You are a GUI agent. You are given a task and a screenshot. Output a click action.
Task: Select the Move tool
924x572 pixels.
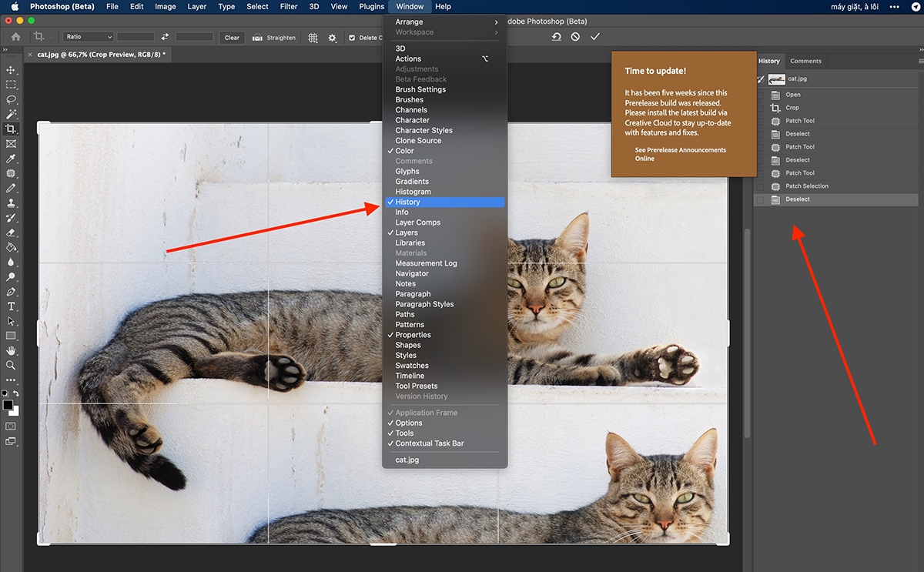11,70
